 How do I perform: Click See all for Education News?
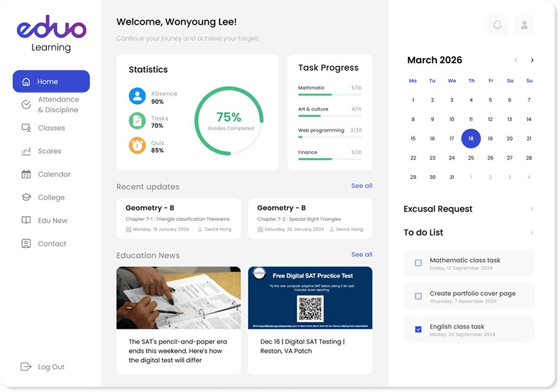362,255
